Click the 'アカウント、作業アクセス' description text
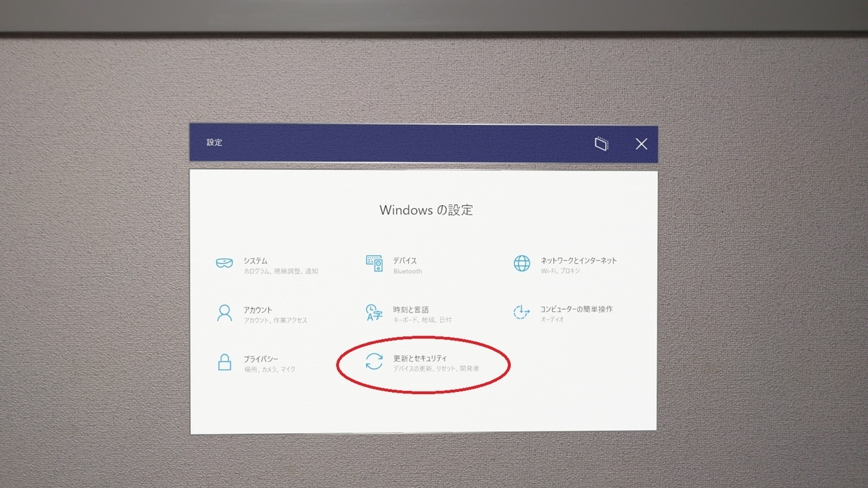 [x=276, y=320]
